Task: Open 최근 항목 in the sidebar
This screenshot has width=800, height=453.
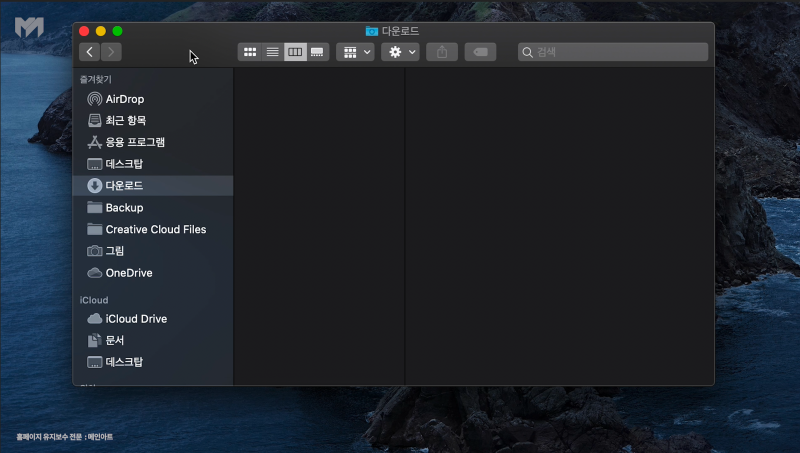Action: pos(153,120)
